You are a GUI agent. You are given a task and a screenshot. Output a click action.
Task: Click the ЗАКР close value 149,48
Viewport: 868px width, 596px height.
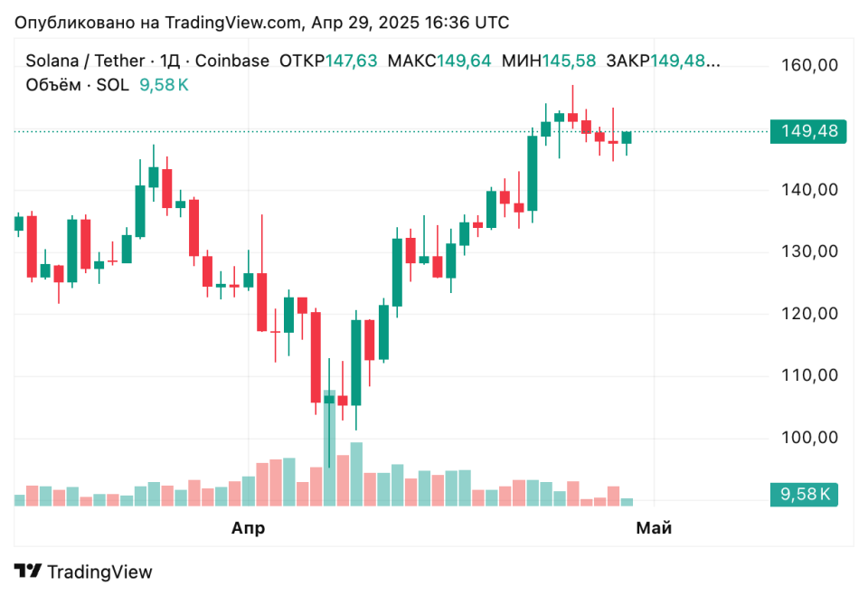[685, 61]
